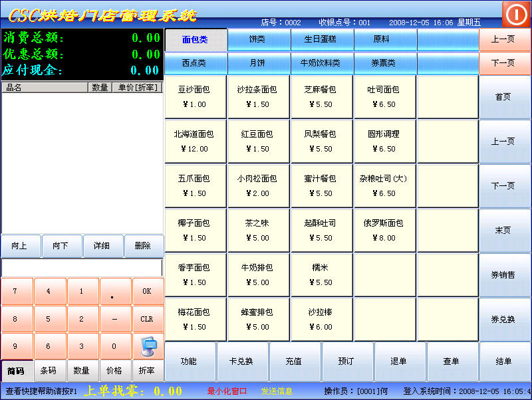Confirm entry with keypad OK

pyautogui.click(x=148, y=291)
